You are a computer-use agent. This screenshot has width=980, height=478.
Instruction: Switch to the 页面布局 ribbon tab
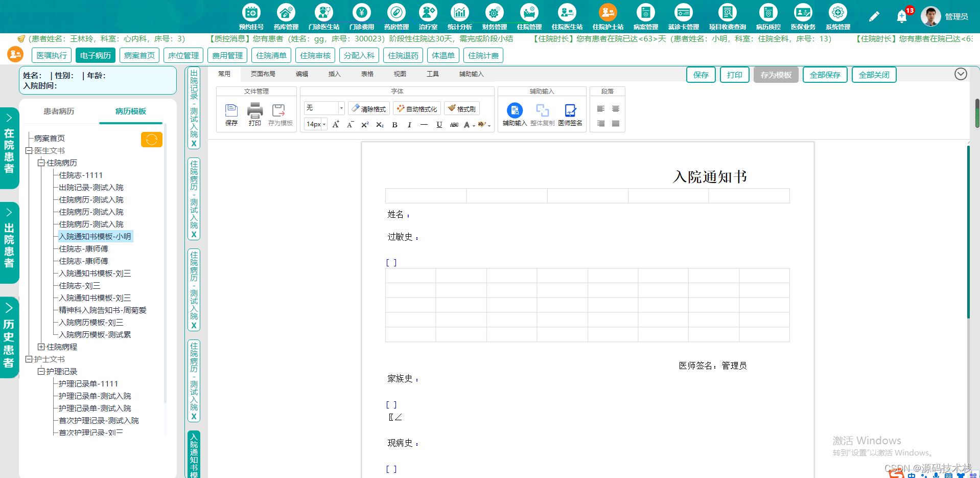[x=263, y=74]
